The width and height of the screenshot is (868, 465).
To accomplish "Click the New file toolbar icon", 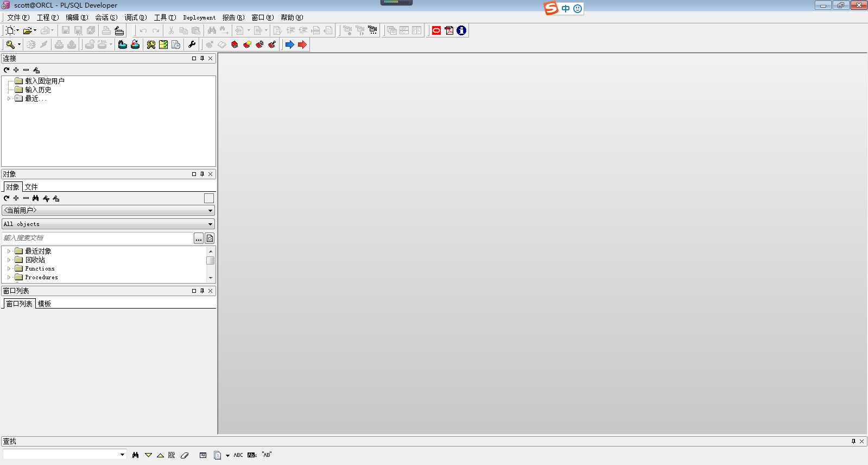I will [x=10, y=30].
